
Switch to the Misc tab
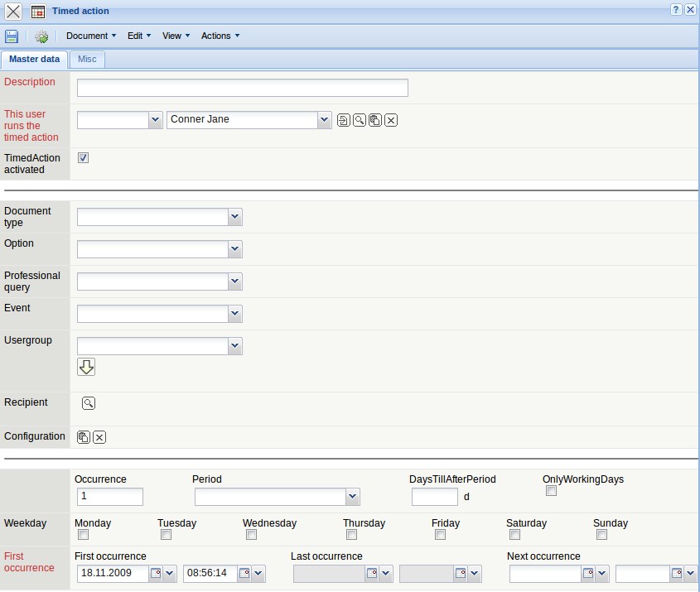pos(87,60)
